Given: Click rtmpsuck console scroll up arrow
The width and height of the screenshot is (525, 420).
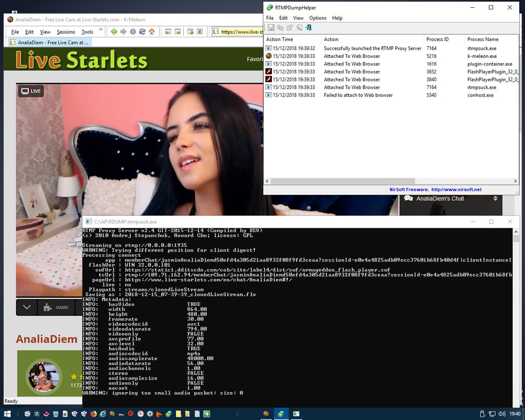Looking at the screenshot, I should pyautogui.click(x=516, y=232).
